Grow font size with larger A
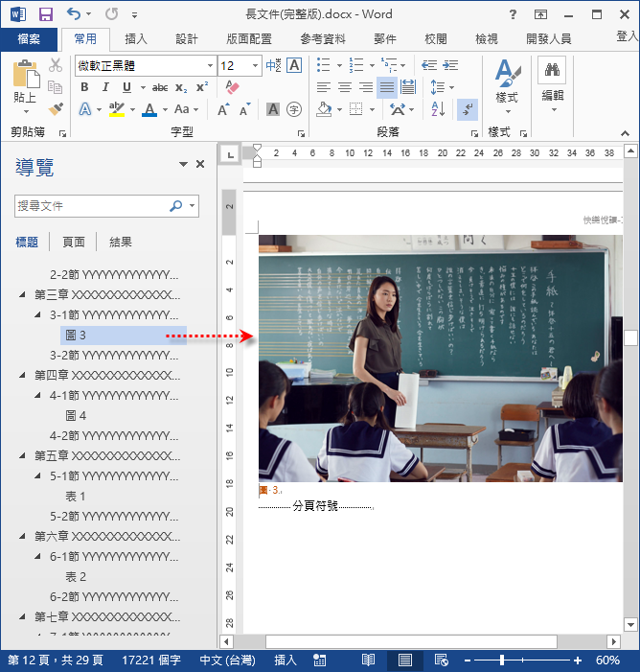 (223, 109)
